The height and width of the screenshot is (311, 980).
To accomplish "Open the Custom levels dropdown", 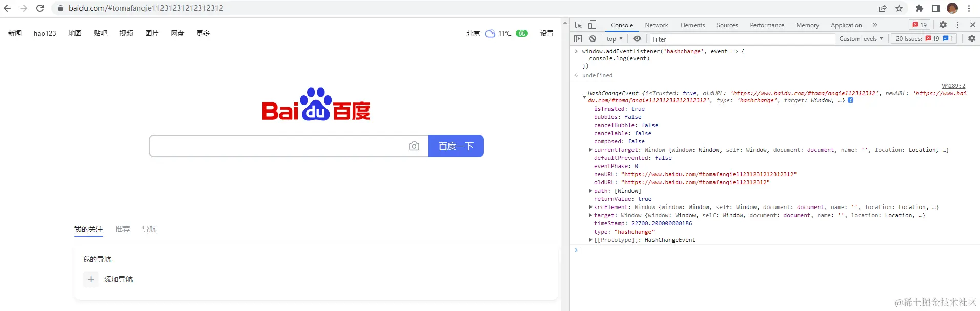I will coord(861,39).
